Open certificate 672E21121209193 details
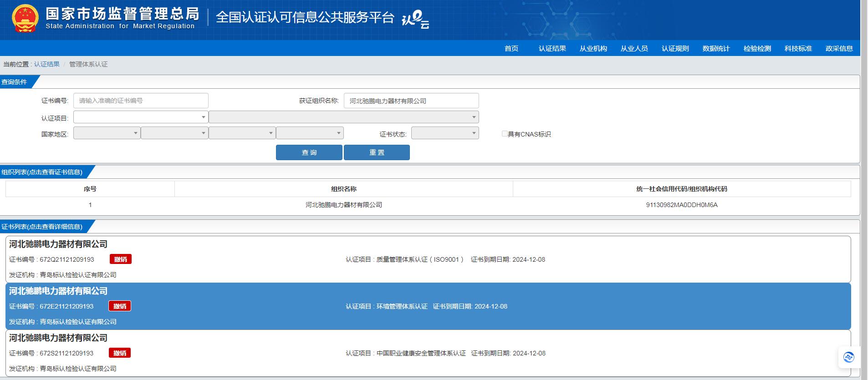868x380 pixels. 428,306
